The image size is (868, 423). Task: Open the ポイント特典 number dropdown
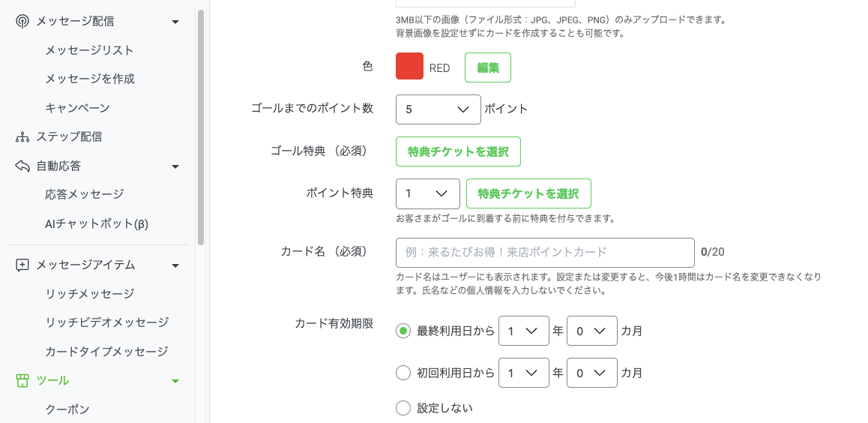point(428,193)
